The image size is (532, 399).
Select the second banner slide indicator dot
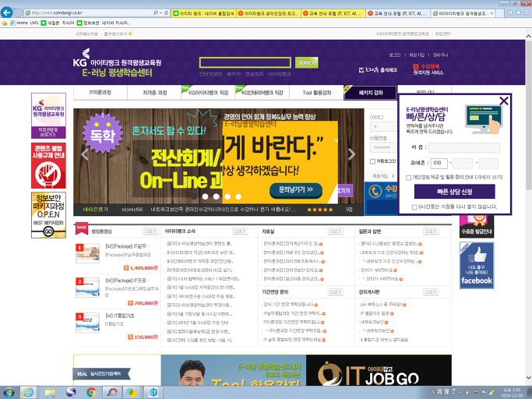206,196
